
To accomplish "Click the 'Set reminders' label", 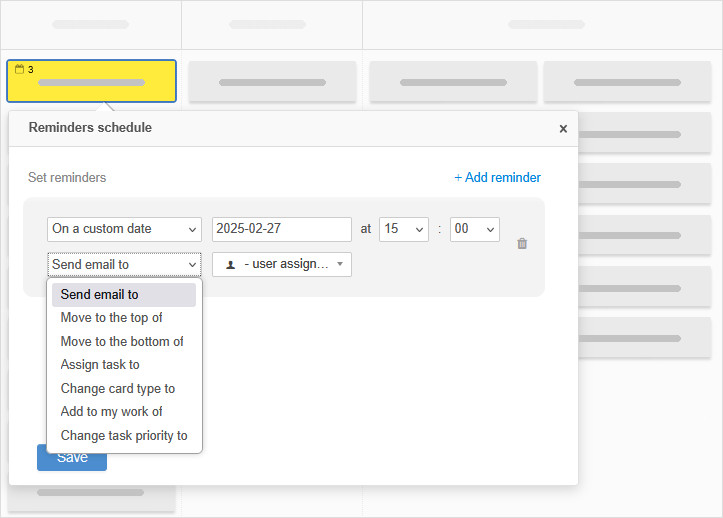I will click(x=67, y=178).
